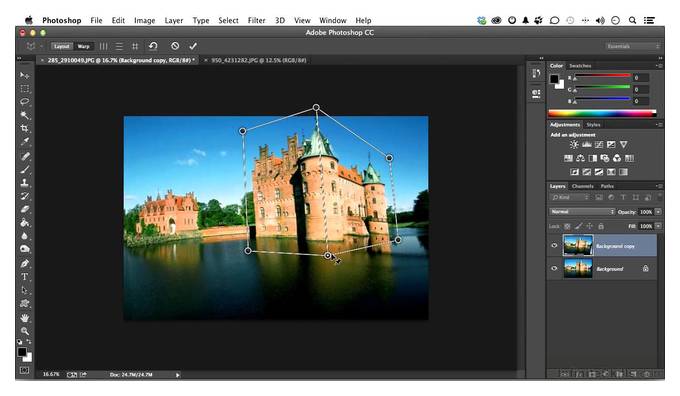The height and width of the screenshot is (396, 680).
Task: Auto warp both horizontal and vertical
Action: (x=135, y=46)
